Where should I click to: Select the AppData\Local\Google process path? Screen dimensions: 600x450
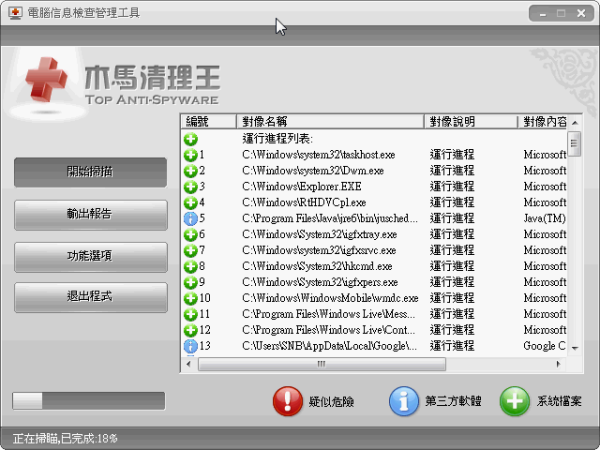[x=329, y=346]
